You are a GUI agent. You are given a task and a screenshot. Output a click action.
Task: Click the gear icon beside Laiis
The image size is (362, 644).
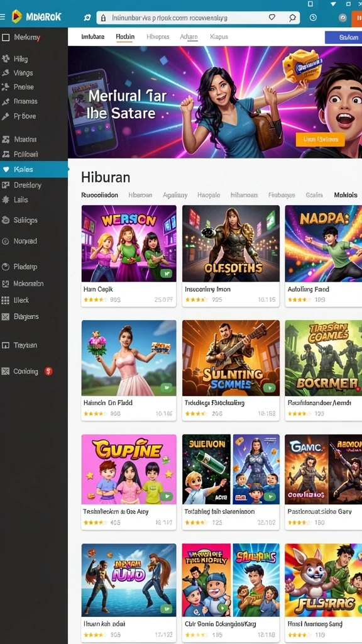pyautogui.click(x=5, y=200)
